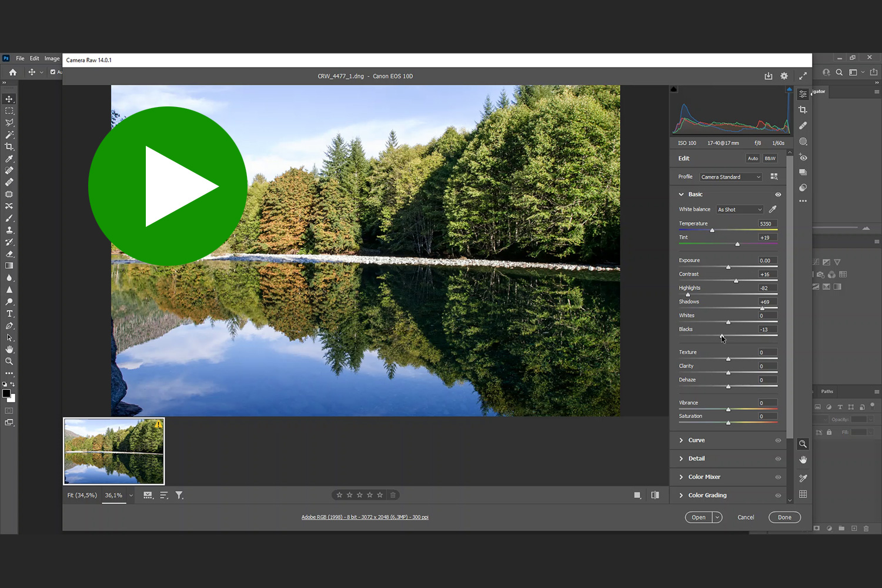
Task: Toggle Basic panel visibility eye
Action: tap(778, 195)
